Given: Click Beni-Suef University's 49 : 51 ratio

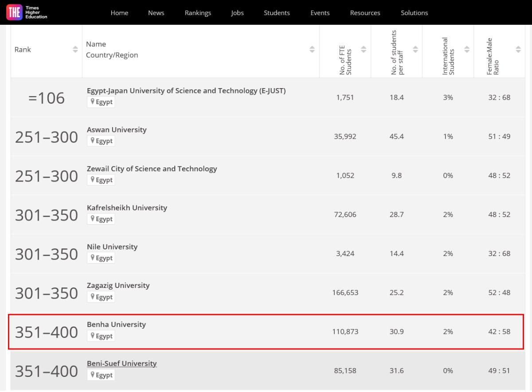Looking at the screenshot, I should pyautogui.click(x=500, y=370).
